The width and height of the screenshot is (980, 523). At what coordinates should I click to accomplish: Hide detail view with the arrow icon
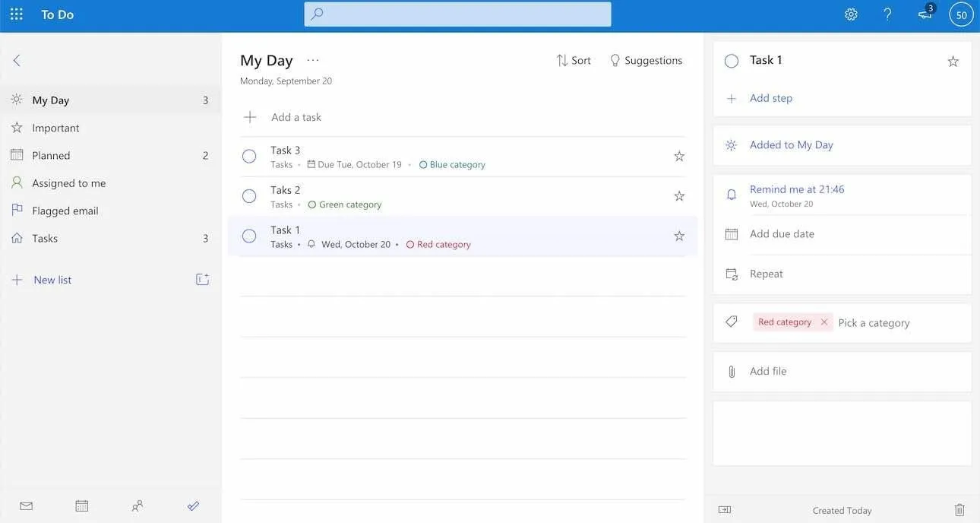[725, 510]
